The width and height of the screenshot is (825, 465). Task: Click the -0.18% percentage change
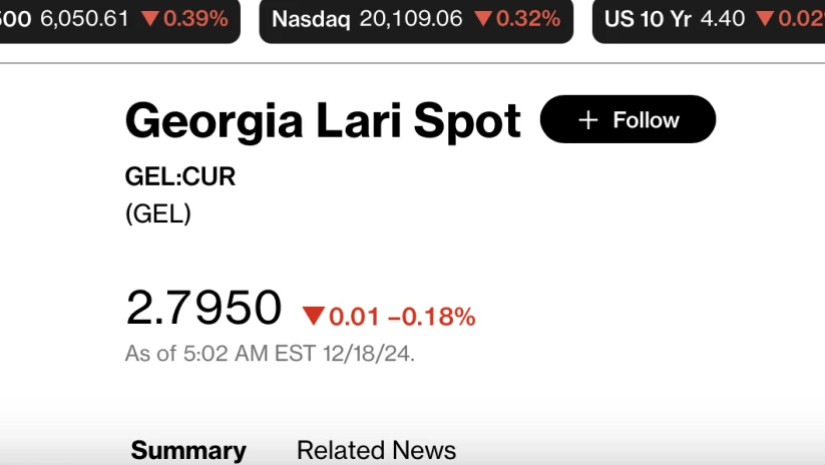431,317
